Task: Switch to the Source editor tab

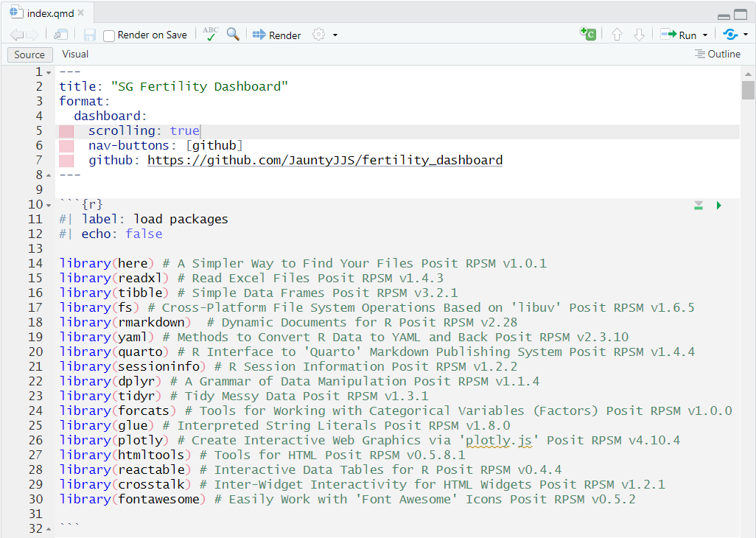Action: pyautogui.click(x=29, y=54)
